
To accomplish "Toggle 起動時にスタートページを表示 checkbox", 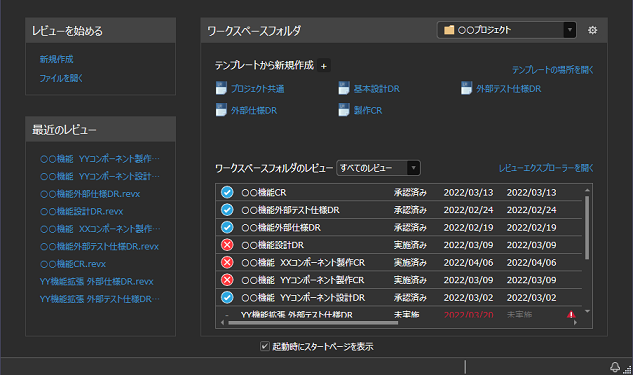I will [x=265, y=346].
